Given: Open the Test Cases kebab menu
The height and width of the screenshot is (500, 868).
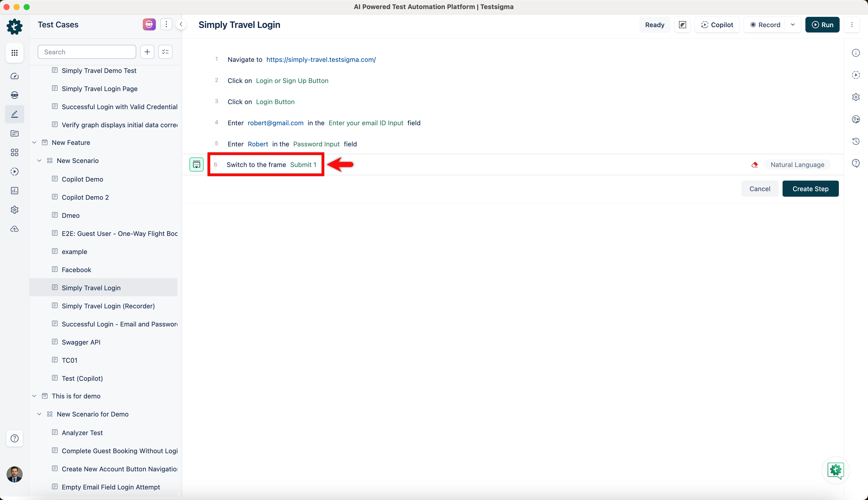Looking at the screenshot, I should click(x=166, y=24).
